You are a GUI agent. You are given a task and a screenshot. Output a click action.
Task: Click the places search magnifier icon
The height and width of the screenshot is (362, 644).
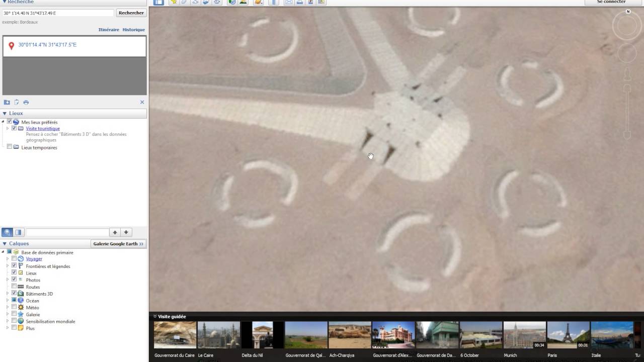click(7, 232)
